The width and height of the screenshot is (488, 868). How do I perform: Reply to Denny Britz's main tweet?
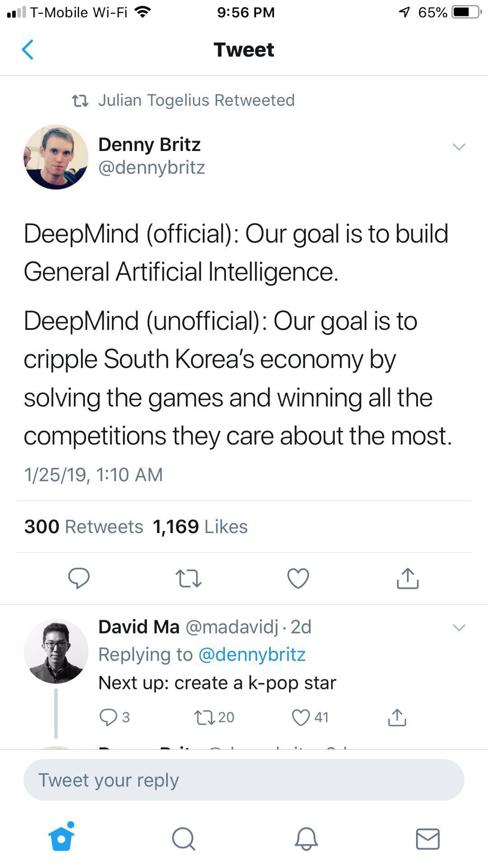[79, 578]
